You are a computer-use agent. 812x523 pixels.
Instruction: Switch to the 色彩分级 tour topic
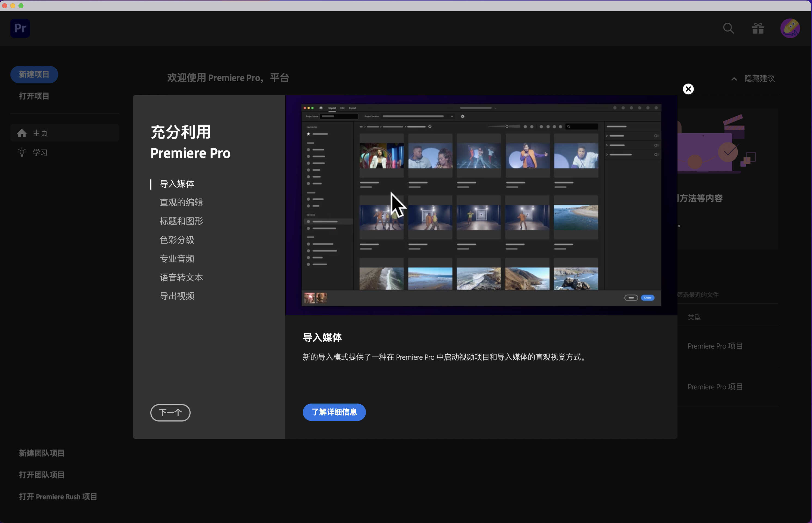[x=177, y=240]
